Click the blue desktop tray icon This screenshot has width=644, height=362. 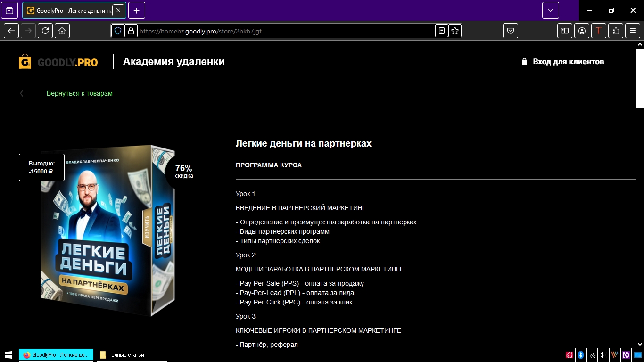638,355
